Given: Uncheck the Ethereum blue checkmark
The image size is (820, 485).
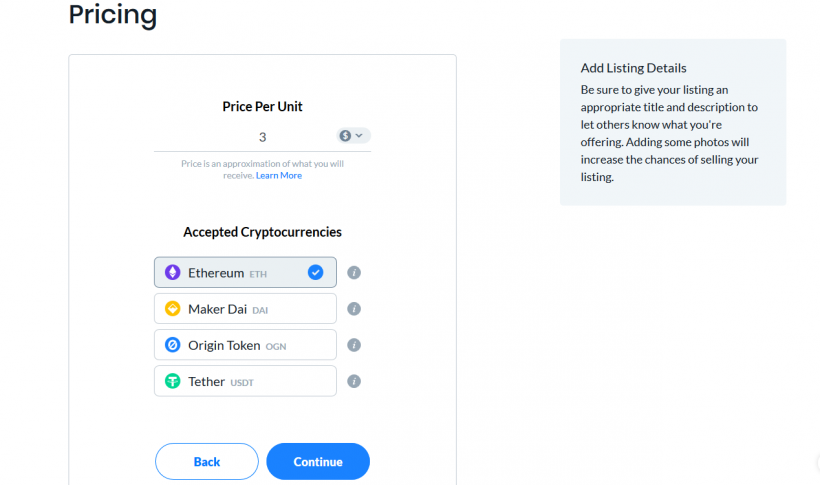Looking at the screenshot, I should point(315,272).
